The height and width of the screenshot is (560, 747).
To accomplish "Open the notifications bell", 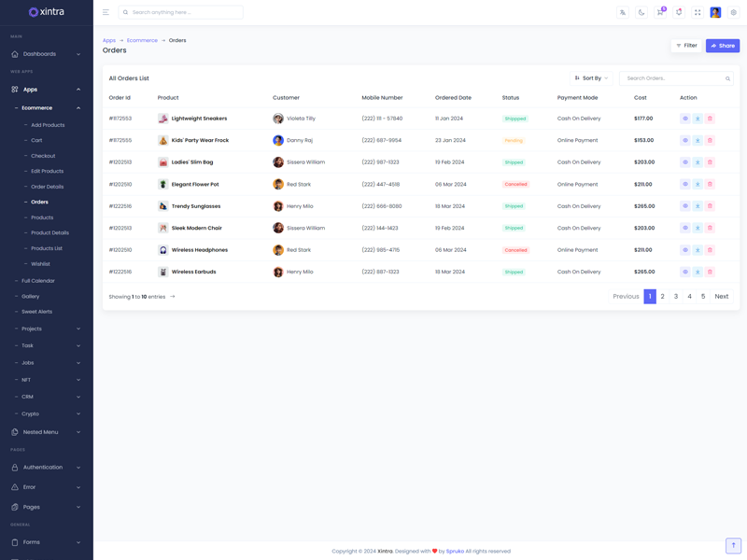I will 679,12.
